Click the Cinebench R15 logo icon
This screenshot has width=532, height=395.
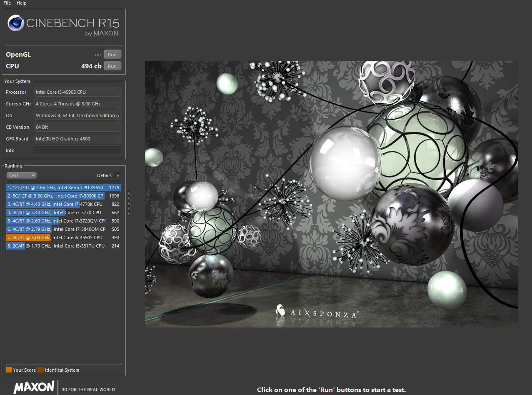coord(16,23)
